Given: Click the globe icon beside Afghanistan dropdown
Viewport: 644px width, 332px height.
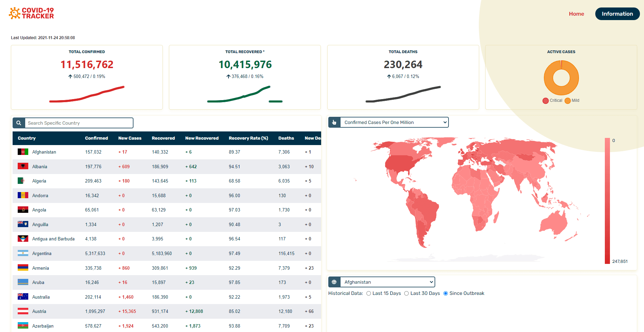Looking at the screenshot, I should click(334, 282).
